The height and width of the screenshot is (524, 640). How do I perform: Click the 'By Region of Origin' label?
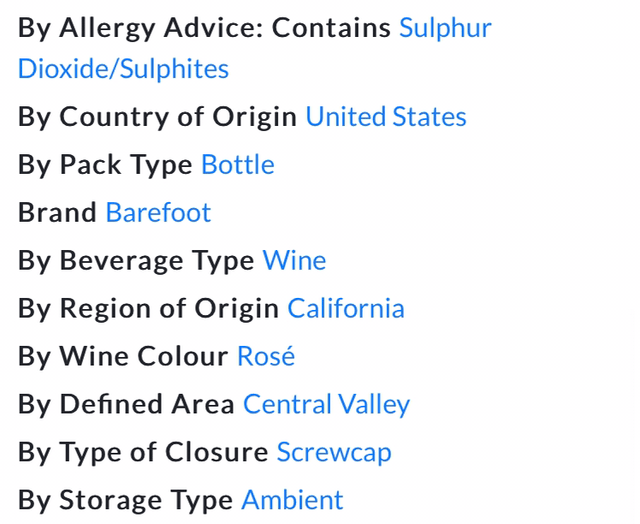pos(148,309)
